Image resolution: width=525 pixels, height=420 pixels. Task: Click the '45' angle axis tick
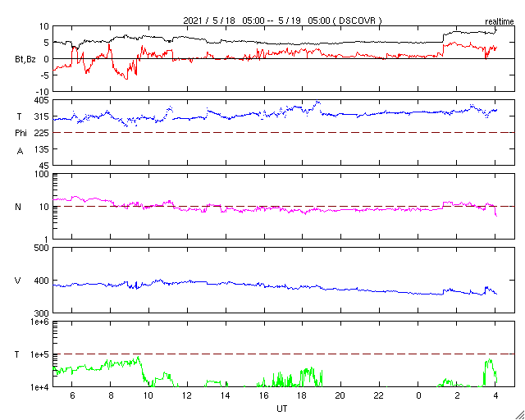(x=44, y=166)
